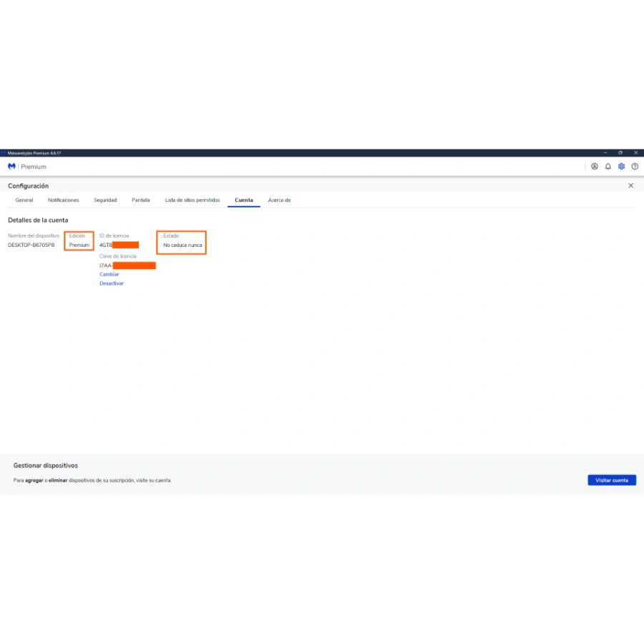Screen dimensions: 644x644
Task: Open the Notificaciones tab
Action: click(x=63, y=200)
